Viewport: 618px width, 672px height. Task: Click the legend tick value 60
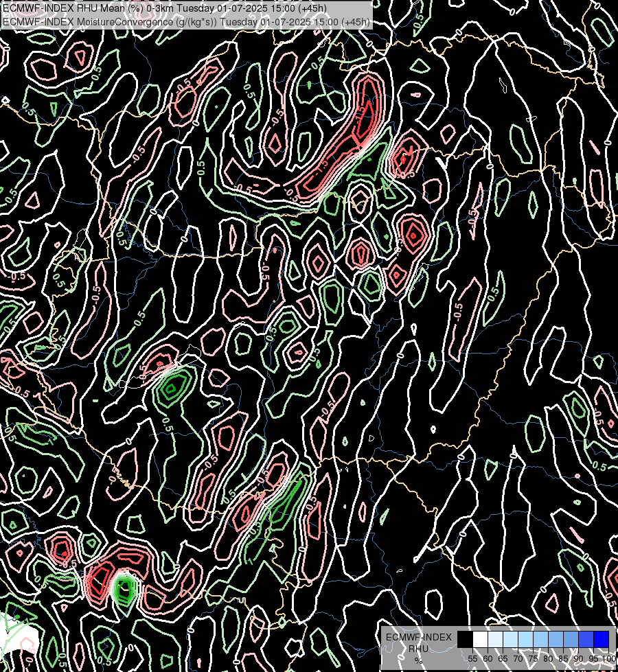[488, 659]
